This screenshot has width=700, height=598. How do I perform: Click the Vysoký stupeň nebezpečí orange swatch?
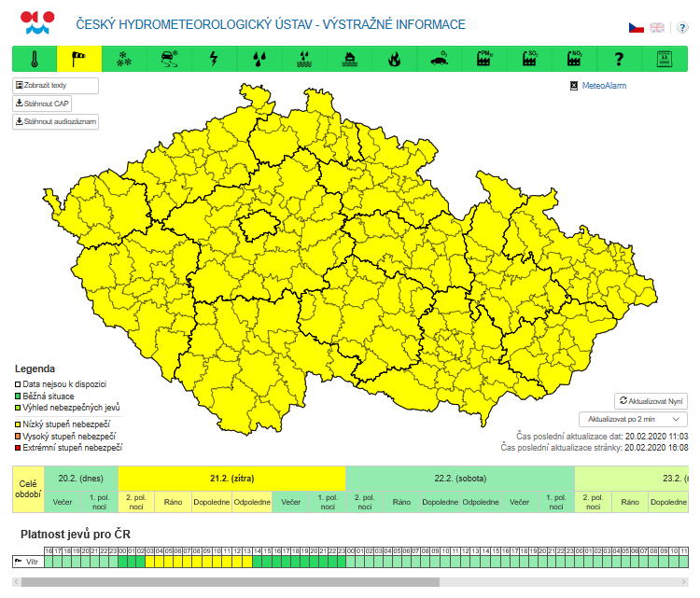pos(18,437)
